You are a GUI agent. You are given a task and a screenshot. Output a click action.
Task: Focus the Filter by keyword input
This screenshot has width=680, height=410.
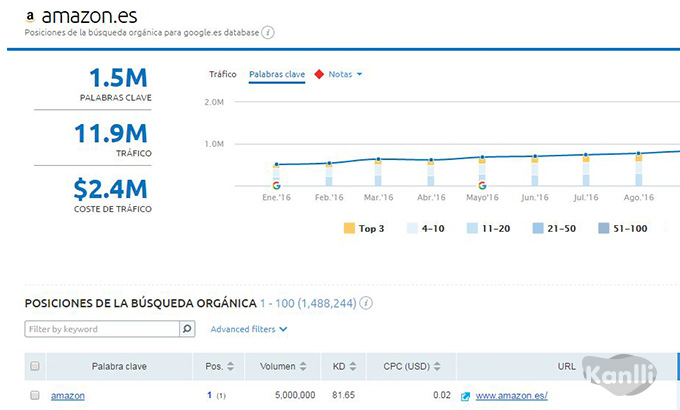click(x=102, y=329)
